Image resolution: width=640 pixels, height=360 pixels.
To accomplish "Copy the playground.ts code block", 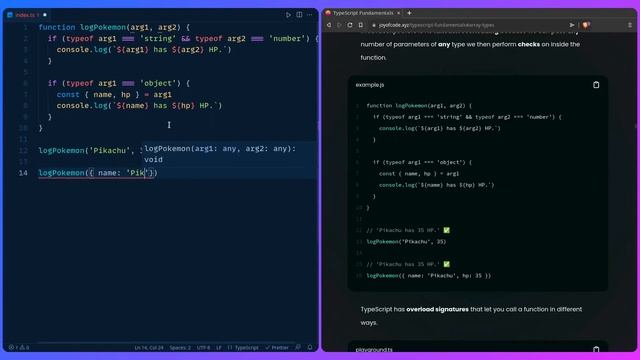I will click(596, 349).
